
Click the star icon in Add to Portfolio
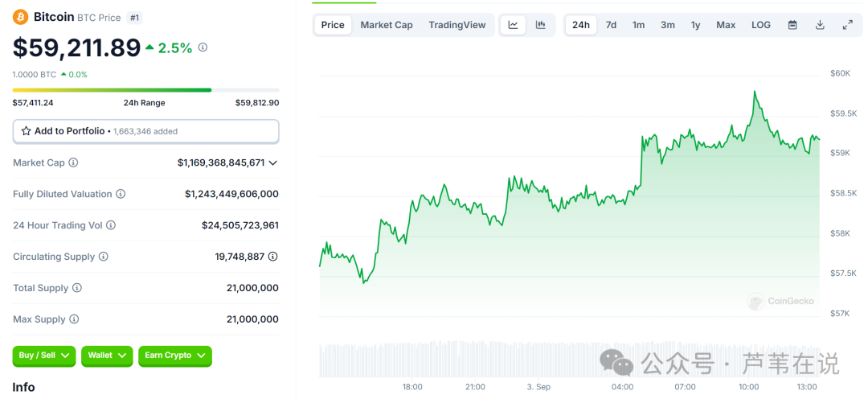pos(26,131)
